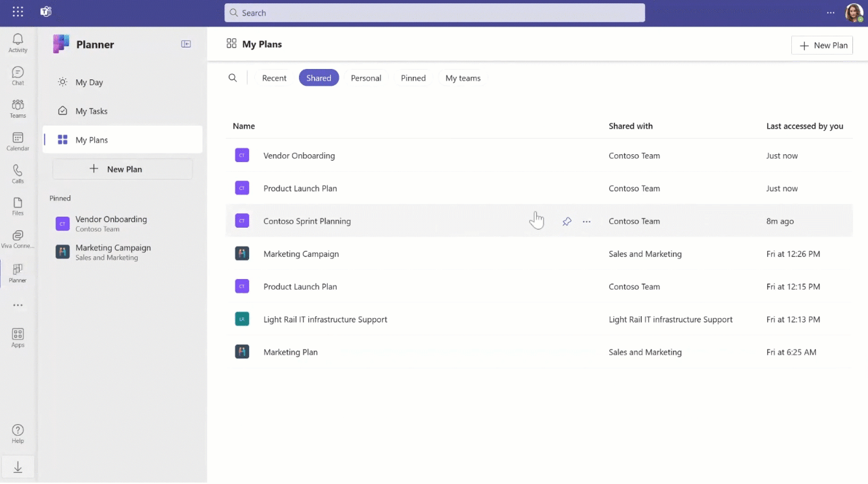The height and width of the screenshot is (484, 868).
Task: Click Sales and Marketing in Marketing Plan row
Action: [x=645, y=352]
